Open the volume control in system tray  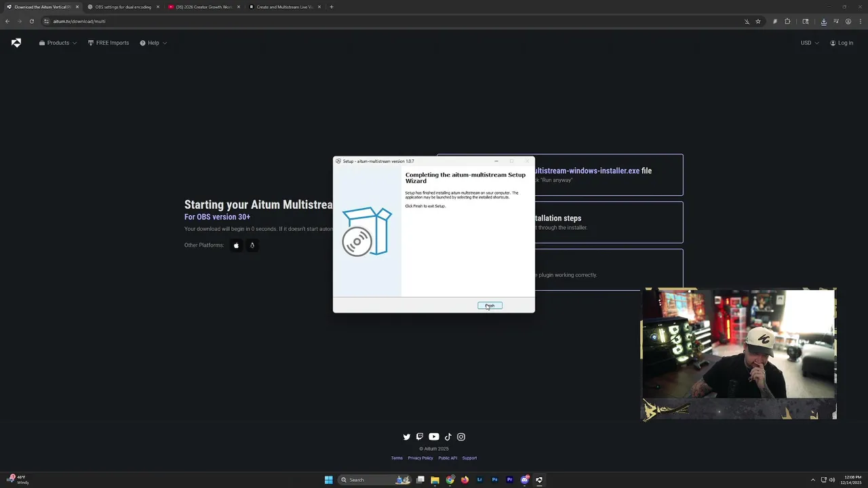pos(832,480)
